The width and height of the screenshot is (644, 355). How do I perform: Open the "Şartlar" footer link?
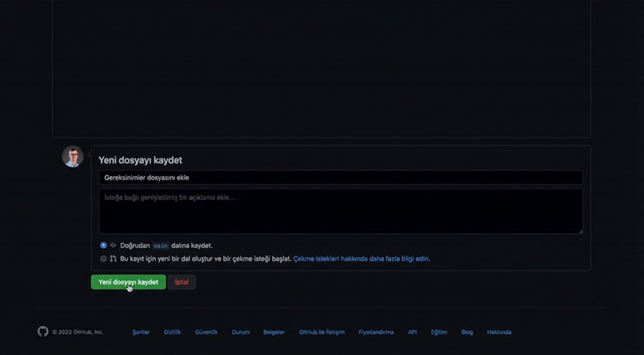tap(141, 332)
